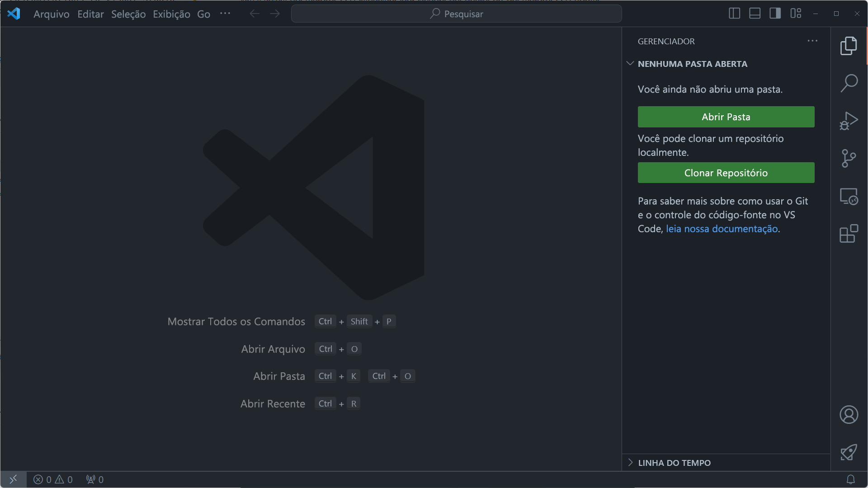Select the Search icon in activity bar
The image size is (868, 488).
[849, 83]
